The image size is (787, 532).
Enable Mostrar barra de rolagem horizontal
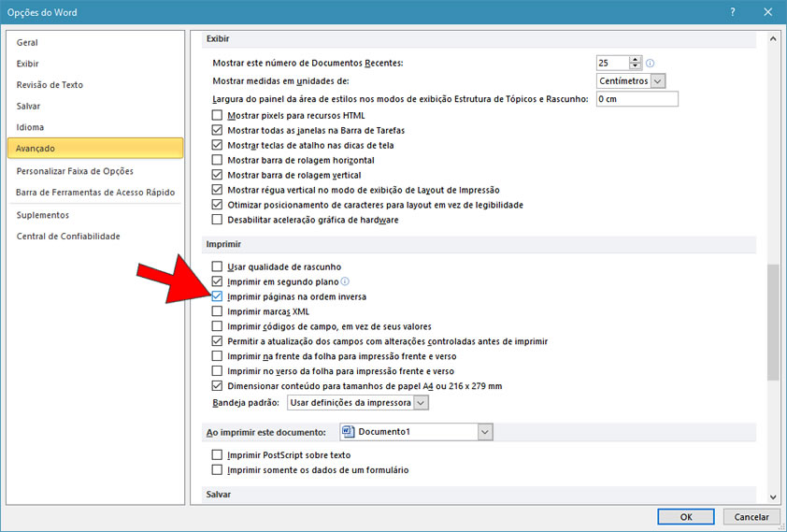[x=217, y=160]
